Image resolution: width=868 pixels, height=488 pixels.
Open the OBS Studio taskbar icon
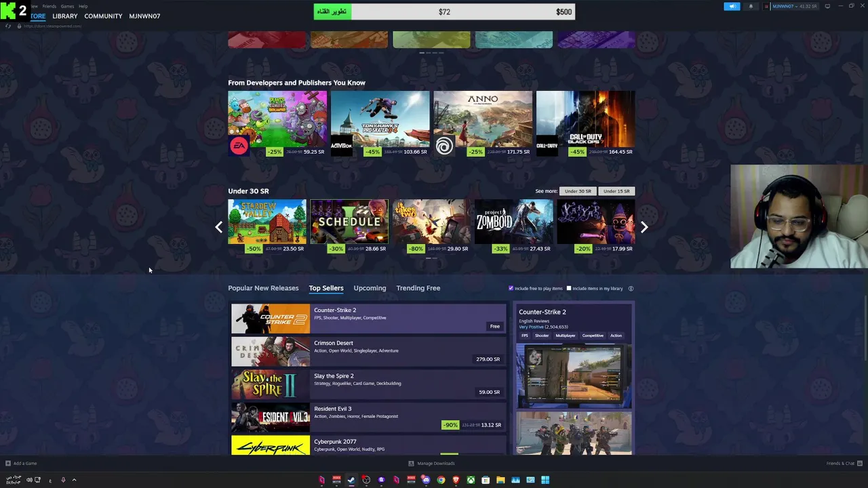[366, 480]
